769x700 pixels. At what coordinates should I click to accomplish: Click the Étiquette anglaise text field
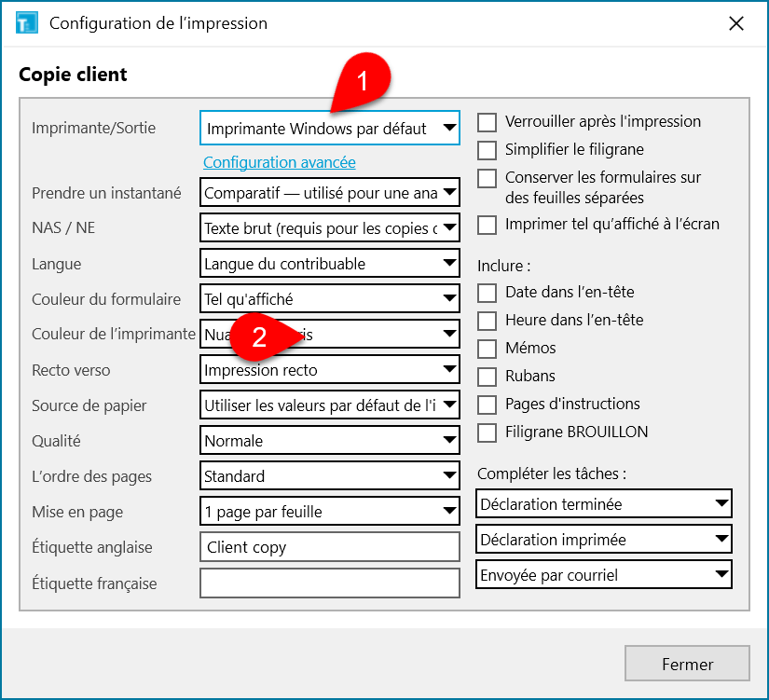coord(330,547)
